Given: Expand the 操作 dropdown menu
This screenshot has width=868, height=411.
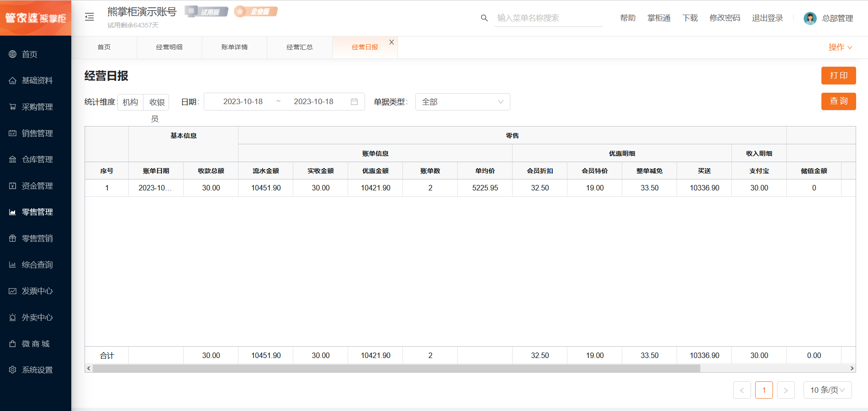Looking at the screenshot, I should (x=840, y=47).
